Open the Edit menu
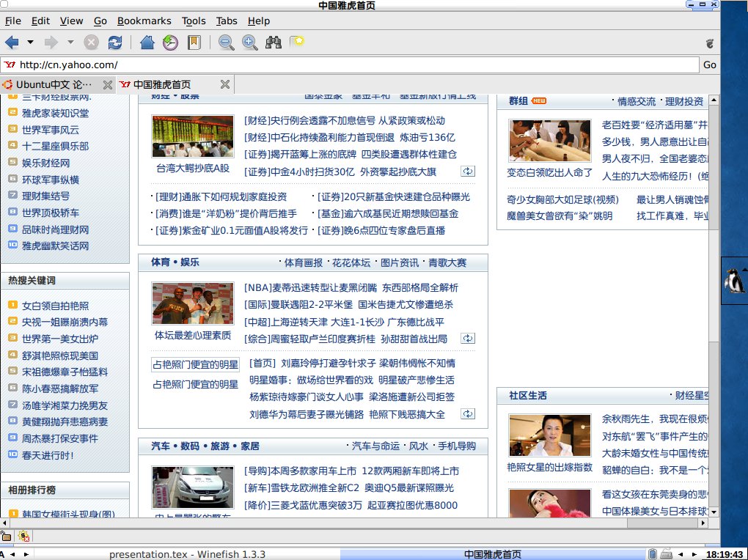The height and width of the screenshot is (560, 748). point(40,21)
